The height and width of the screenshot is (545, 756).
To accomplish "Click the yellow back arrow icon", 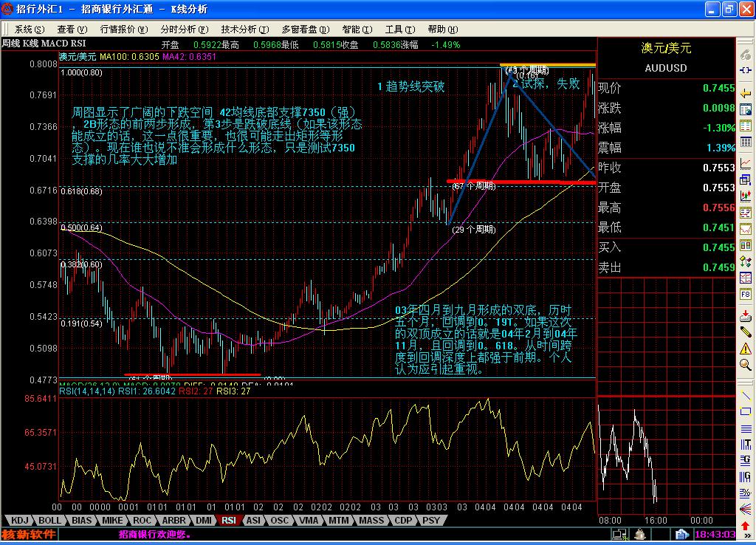I will coord(746,93).
